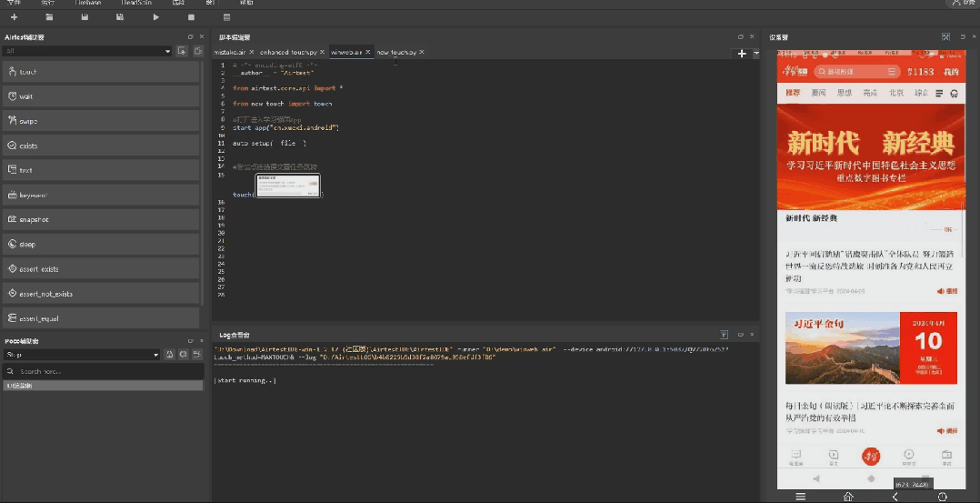The width and height of the screenshot is (980, 503).
Task: Open the All filter dropdown in Airtest assistant
Action: 87,51
